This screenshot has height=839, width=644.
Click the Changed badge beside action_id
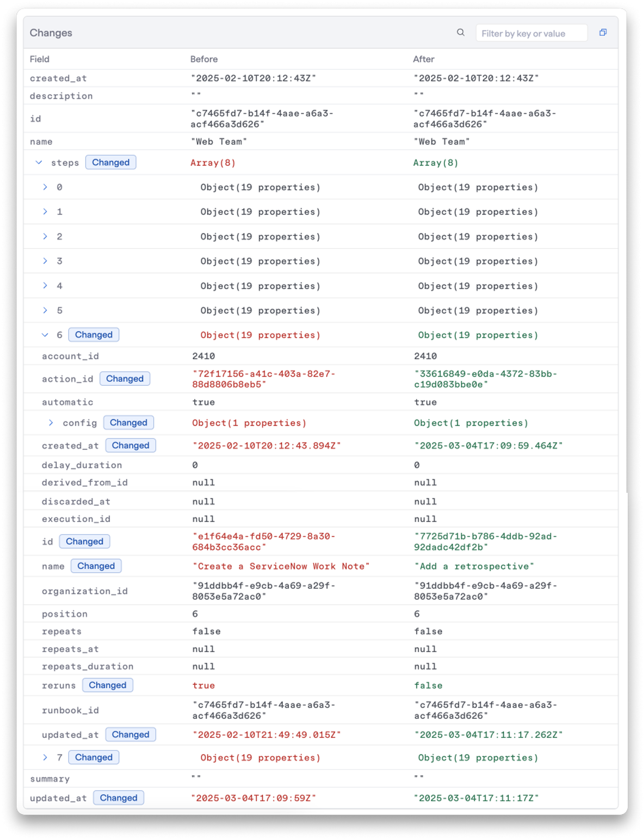(125, 379)
